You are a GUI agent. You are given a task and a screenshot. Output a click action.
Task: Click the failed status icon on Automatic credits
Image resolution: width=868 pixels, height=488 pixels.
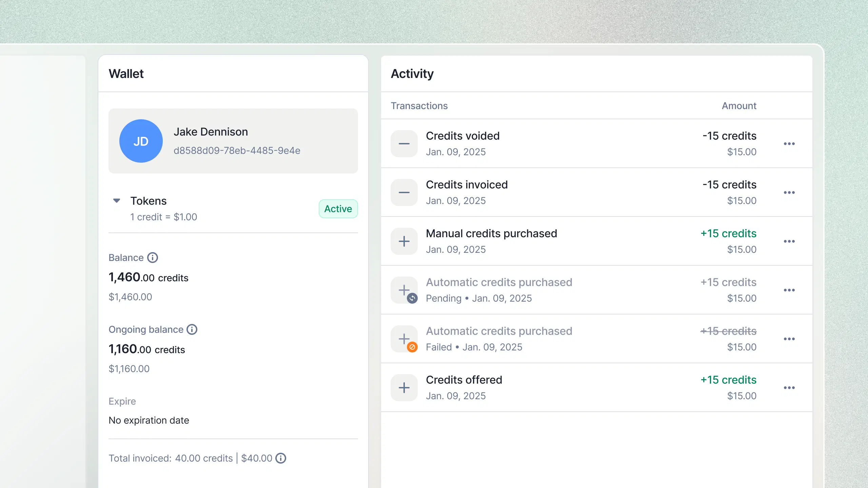tap(412, 347)
